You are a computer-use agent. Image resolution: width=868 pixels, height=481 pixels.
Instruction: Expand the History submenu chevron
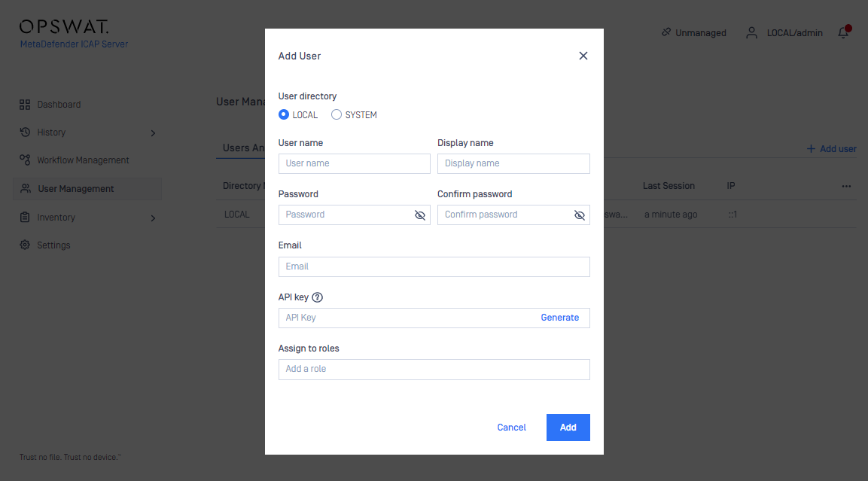pyautogui.click(x=153, y=132)
